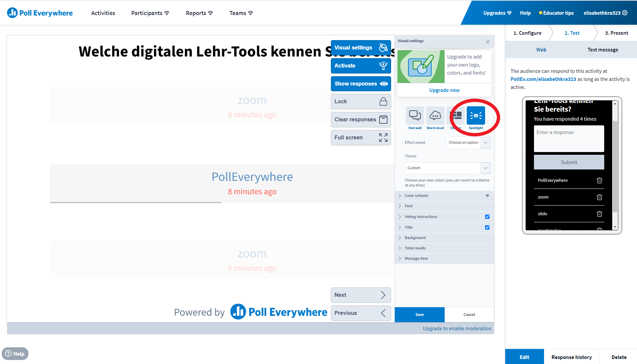637x364 pixels.
Task: Delete this activity
Action: pos(619,357)
